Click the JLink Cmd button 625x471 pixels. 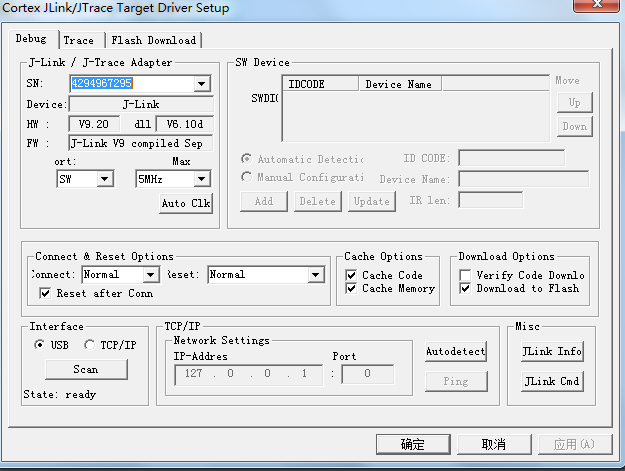click(552, 382)
